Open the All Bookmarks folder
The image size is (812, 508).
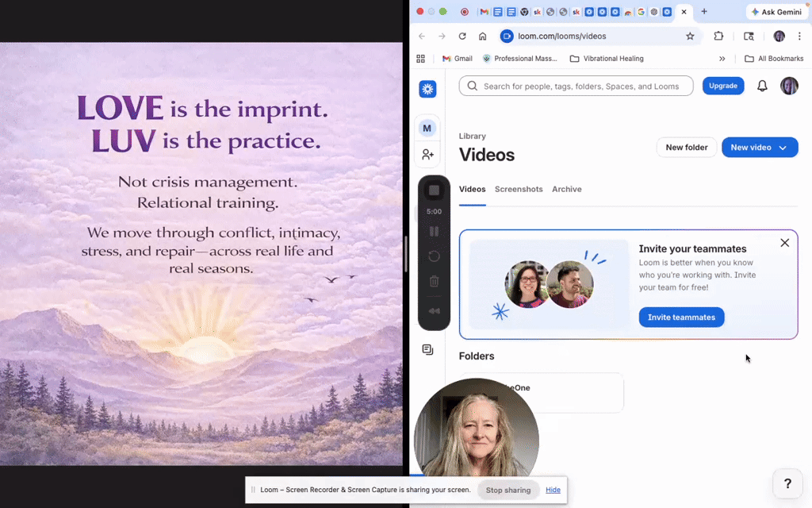point(774,59)
